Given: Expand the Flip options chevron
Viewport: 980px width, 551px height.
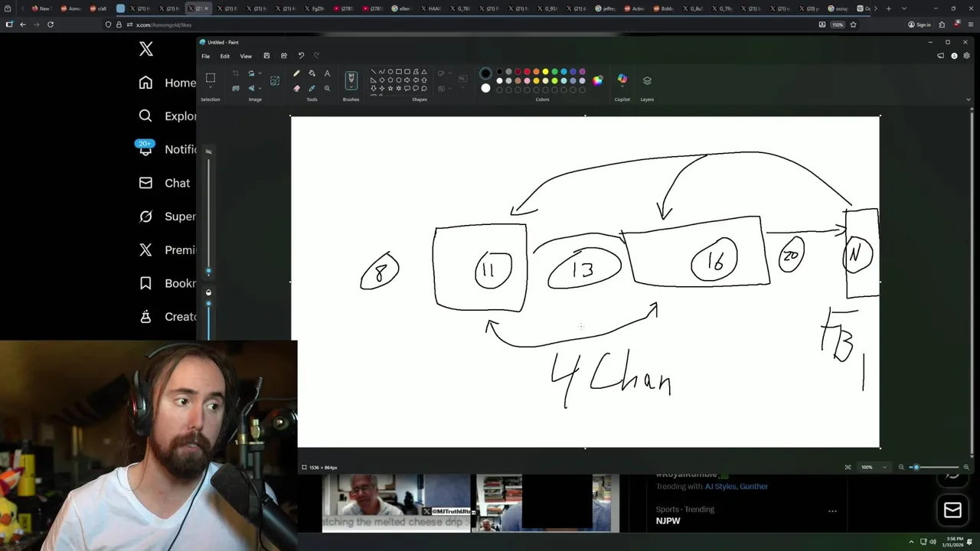Looking at the screenshot, I should 260,88.
